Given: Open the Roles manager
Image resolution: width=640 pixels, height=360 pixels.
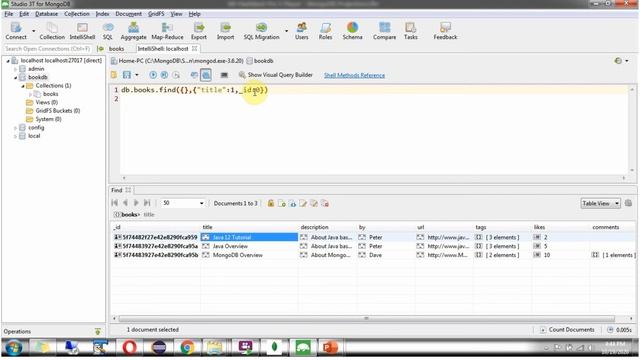Looking at the screenshot, I should 325,31.
